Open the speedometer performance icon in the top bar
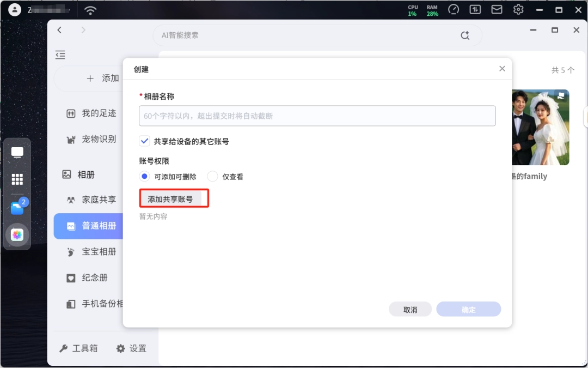This screenshot has height=368, width=588. click(454, 10)
